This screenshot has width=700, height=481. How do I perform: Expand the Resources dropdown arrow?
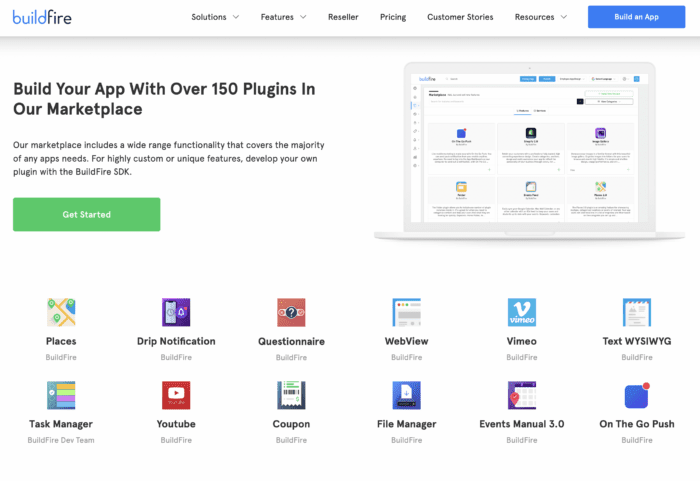(x=564, y=17)
